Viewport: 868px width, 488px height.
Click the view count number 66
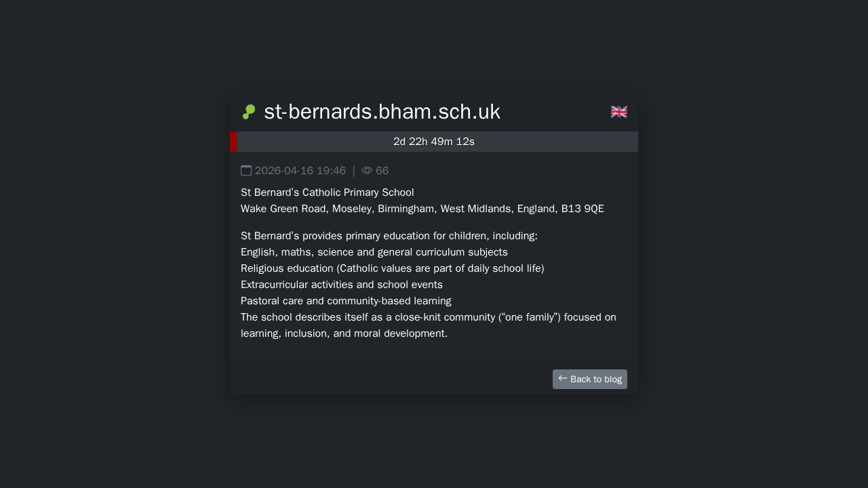(x=382, y=171)
